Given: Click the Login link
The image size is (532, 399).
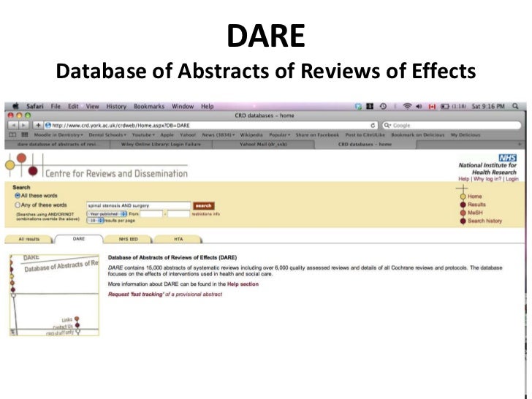Looking at the screenshot, I should (x=512, y=179).
